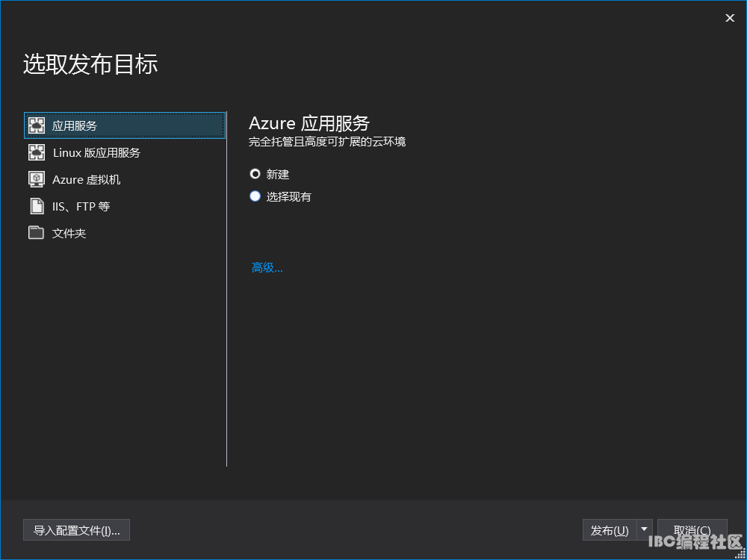Click the 选取发布目标 title text

(x=90, y=63)
